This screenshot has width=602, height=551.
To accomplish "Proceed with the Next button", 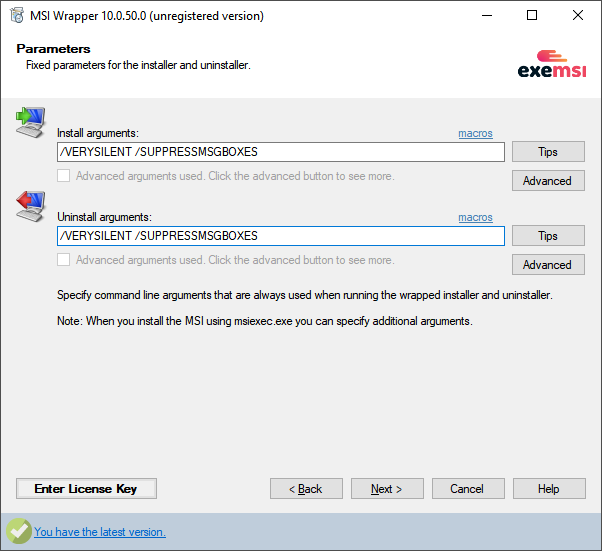I will 387,488.
